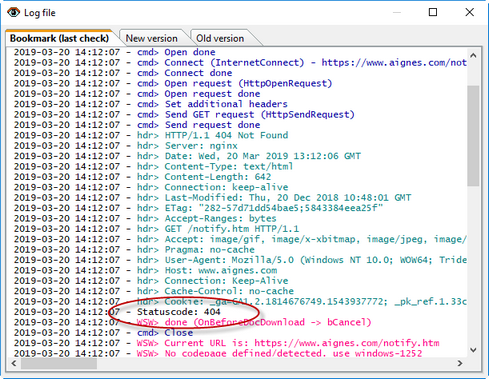Select the ETag header line
This screenshot has width=489, height=379.
198,208
